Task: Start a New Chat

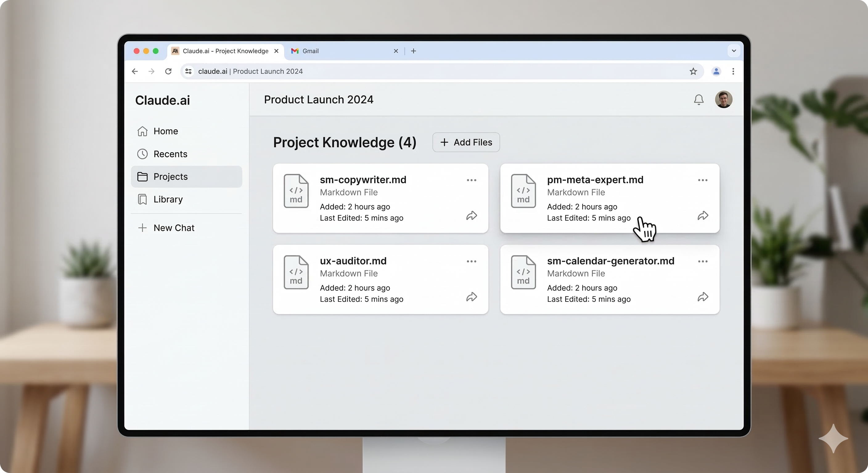Action: pos(186,228)
